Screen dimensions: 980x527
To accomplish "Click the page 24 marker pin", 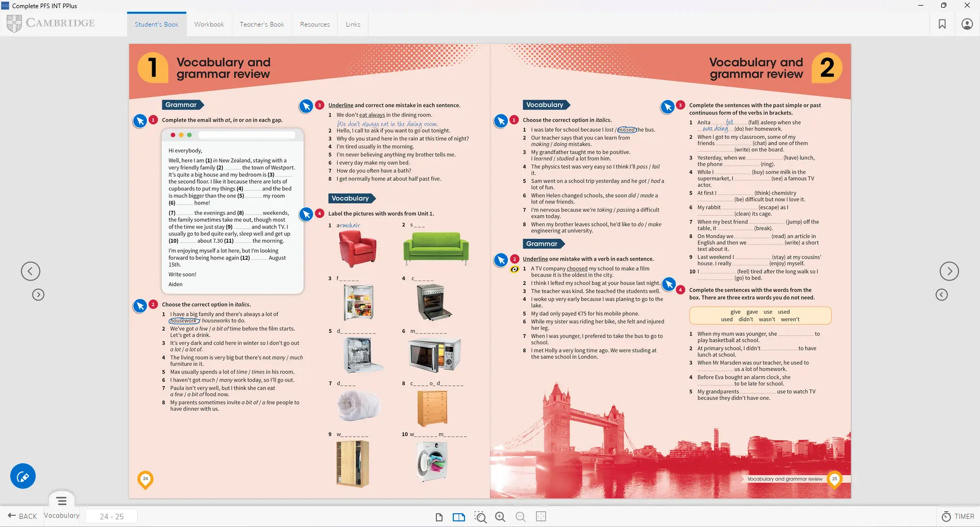I will [x=145, y=480].
